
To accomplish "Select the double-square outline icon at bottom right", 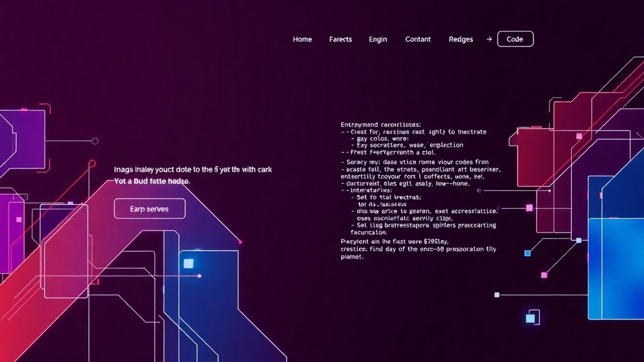I will click(x=533, y=317).
